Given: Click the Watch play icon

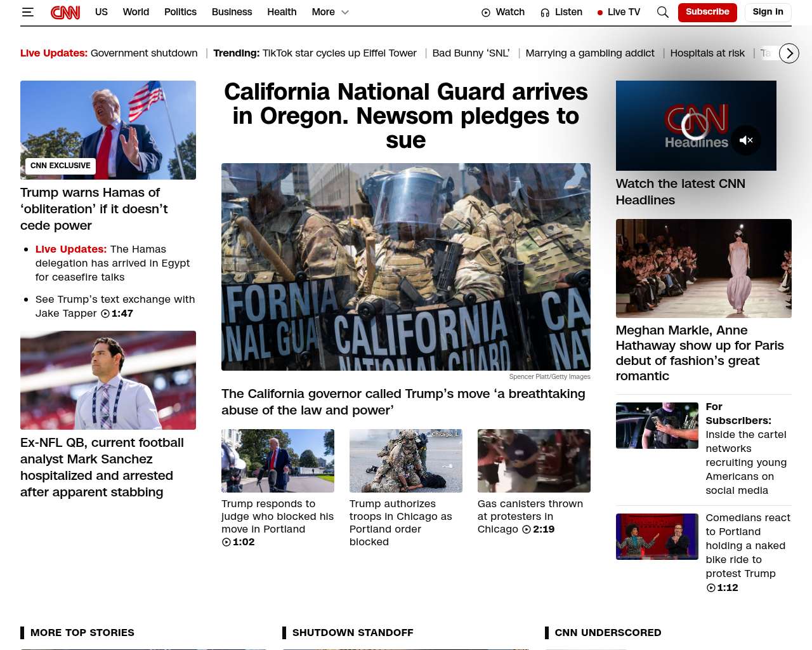Looking at the screenshot, I should (486, 13).
